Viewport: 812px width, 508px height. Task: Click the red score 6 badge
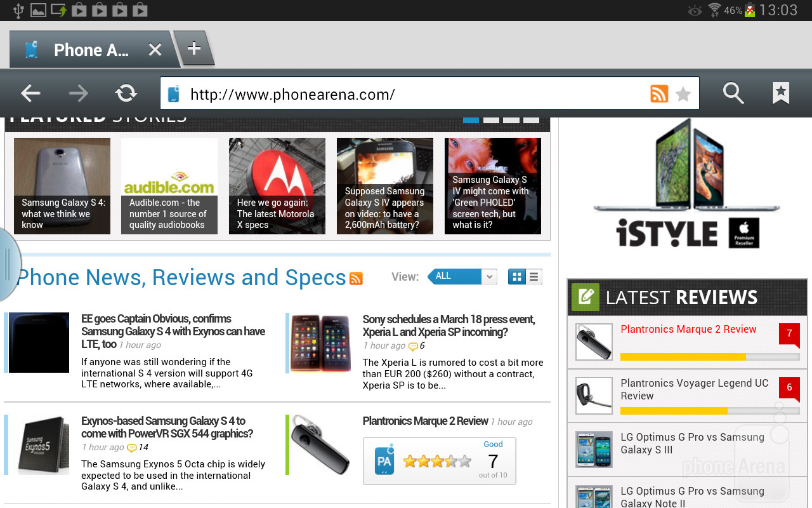click(789, 388)
